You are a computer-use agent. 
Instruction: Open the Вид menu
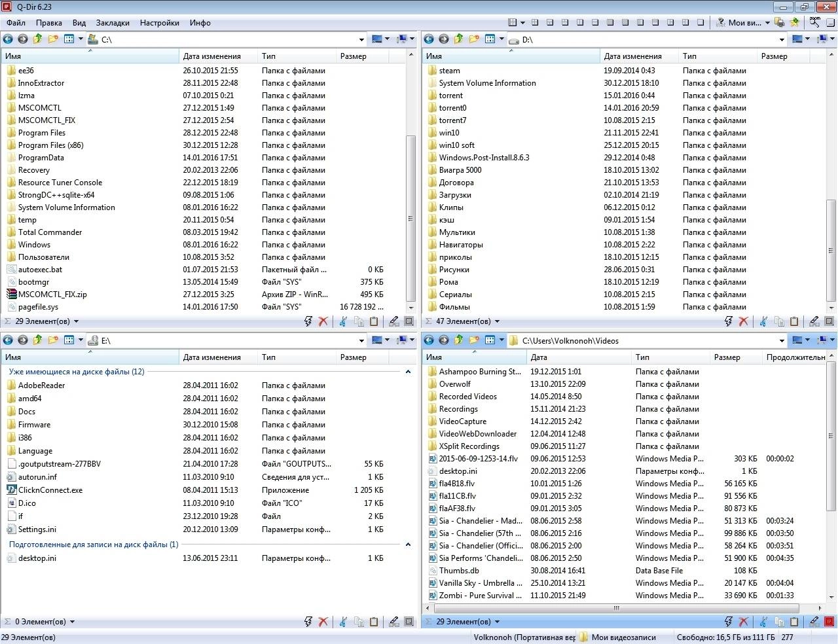point(79,22)
